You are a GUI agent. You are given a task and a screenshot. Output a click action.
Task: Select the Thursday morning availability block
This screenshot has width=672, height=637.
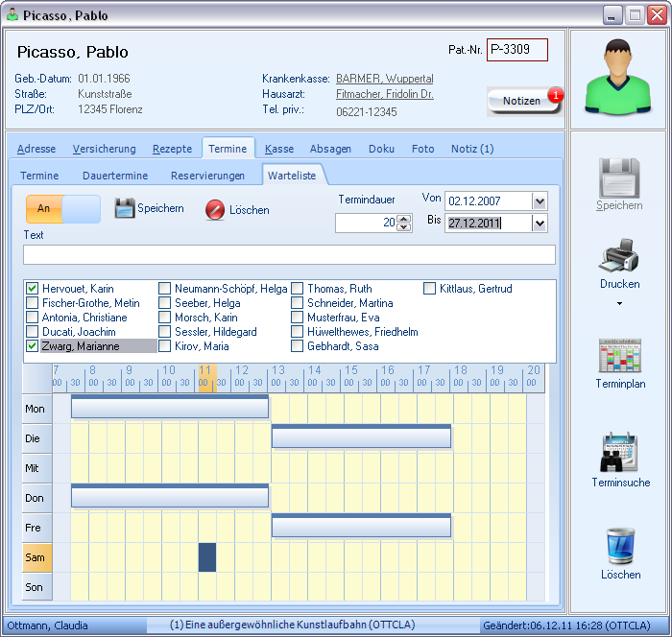pos(170,496)
